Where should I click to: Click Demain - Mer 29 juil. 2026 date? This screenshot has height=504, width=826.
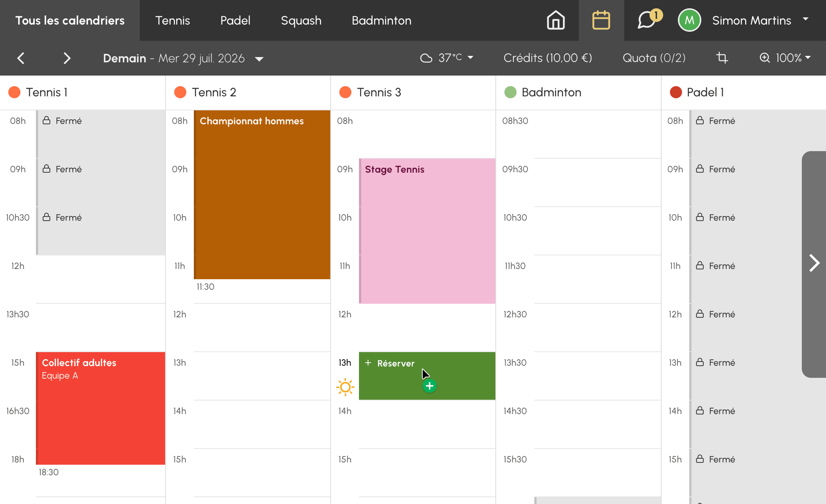[174, 58]
